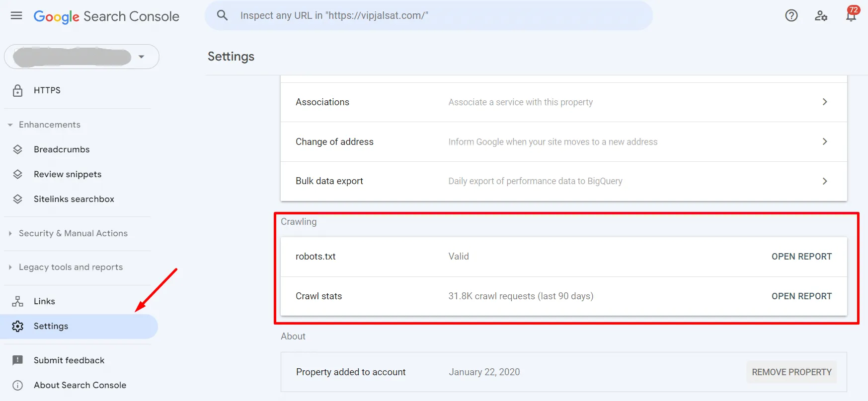Open the Crawl stats report
Viewport: 868px width, 401px height.
801,296
